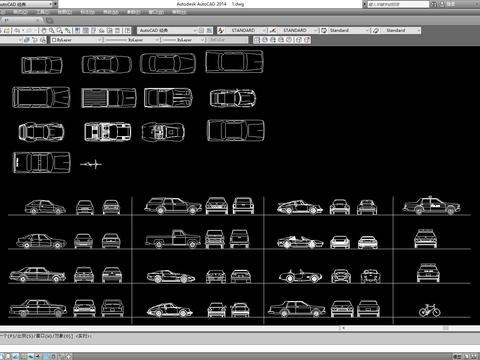Select the Pan hand tool icon
This screenshot has height=360, width=480.
click(43, 31)
